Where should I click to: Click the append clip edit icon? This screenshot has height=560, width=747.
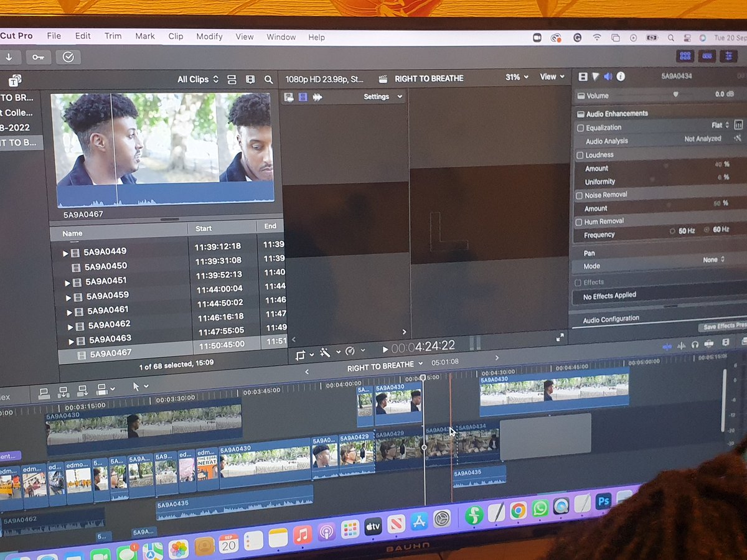click(82, 391)
